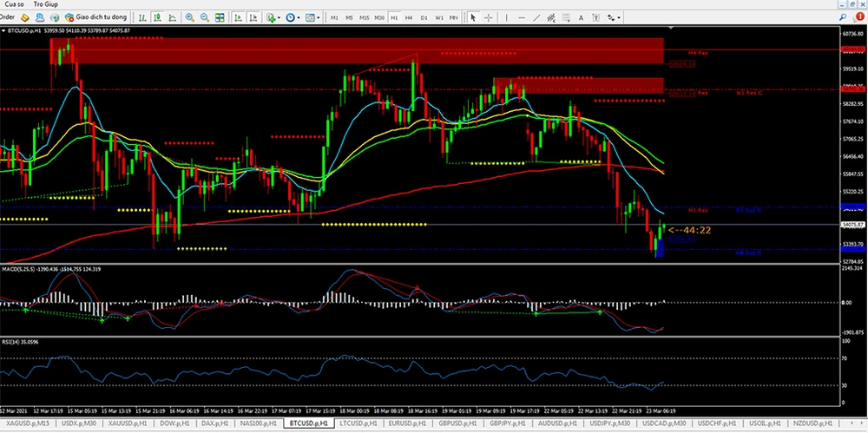Toggle the Chart Shift button

[253, 17]
